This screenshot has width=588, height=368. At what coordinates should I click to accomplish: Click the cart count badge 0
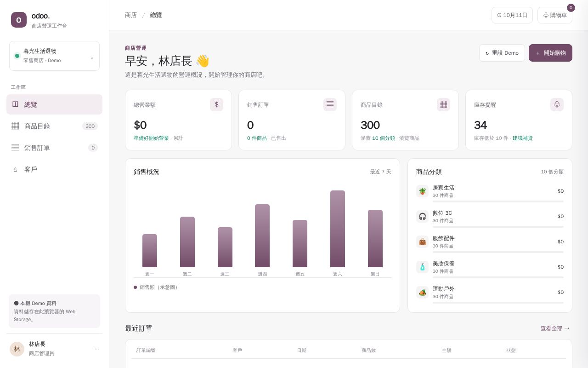(571, 8)
